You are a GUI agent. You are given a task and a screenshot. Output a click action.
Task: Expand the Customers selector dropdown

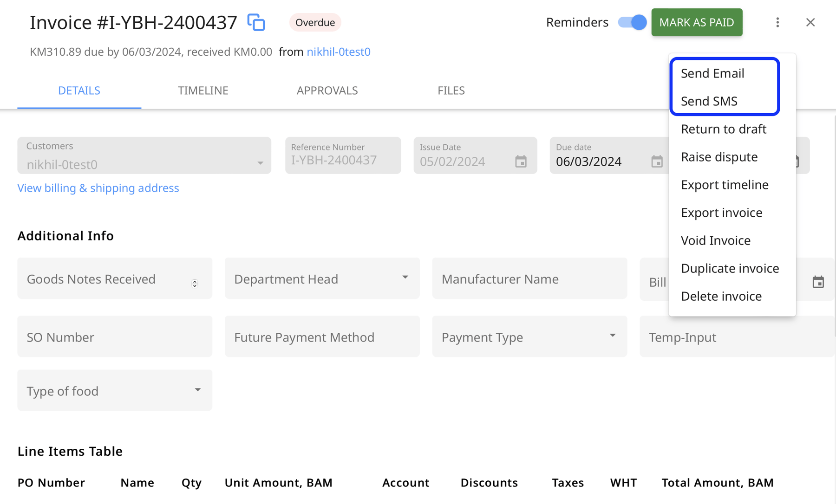click(x=260, y=164)
